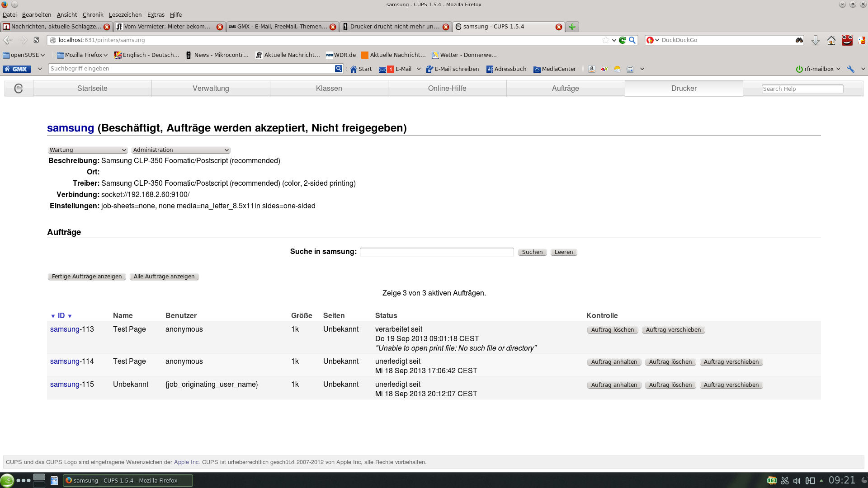Image resolution: width=868 pixels, height=488 pixels.
Task: Click 'Fertige Aufträge anzeigen' button
Action: [87, 277]
